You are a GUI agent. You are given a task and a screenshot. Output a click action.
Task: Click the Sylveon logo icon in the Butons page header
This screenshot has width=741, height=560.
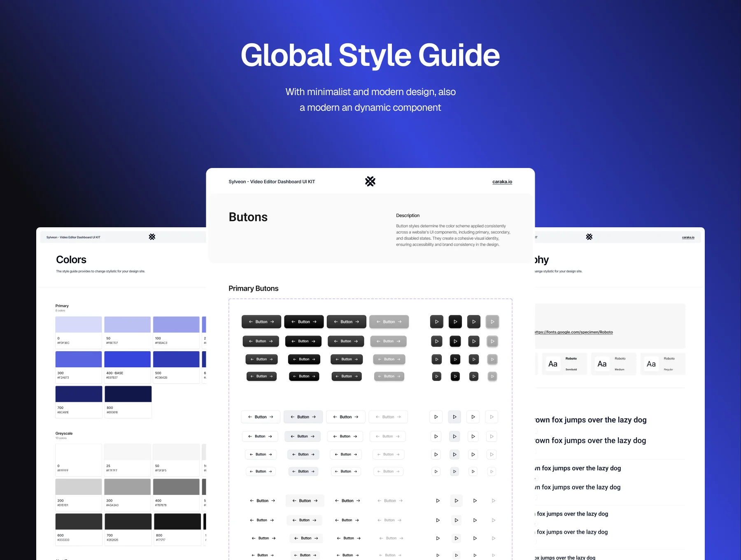[370, 181]
